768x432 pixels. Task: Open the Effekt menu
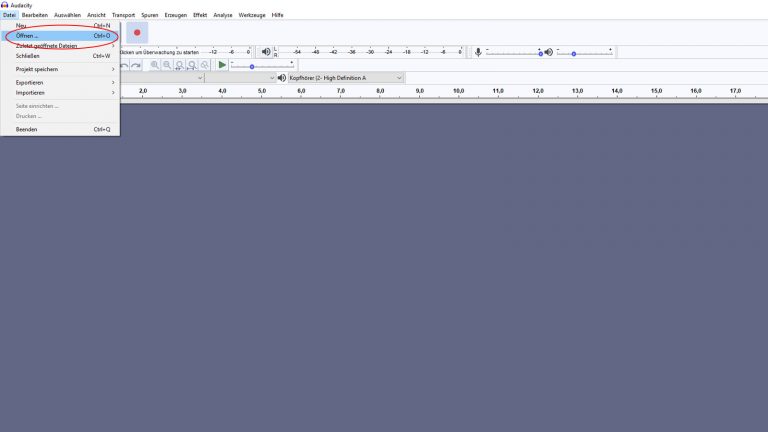(200, 15)
